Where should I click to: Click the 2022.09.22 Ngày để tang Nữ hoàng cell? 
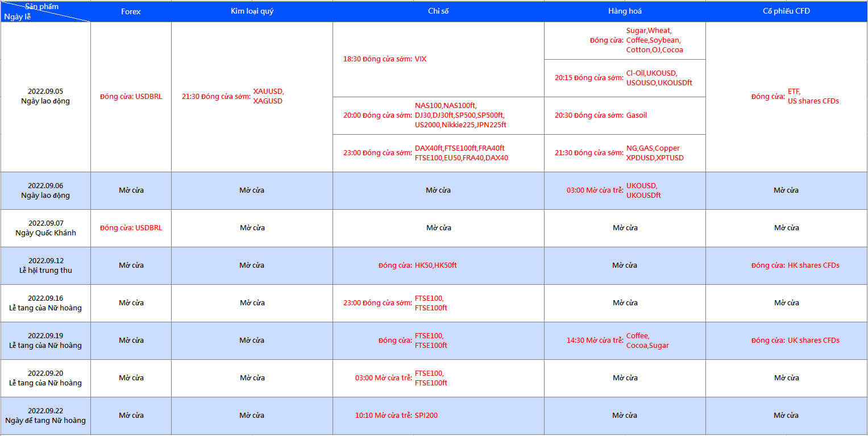point(45,416)
